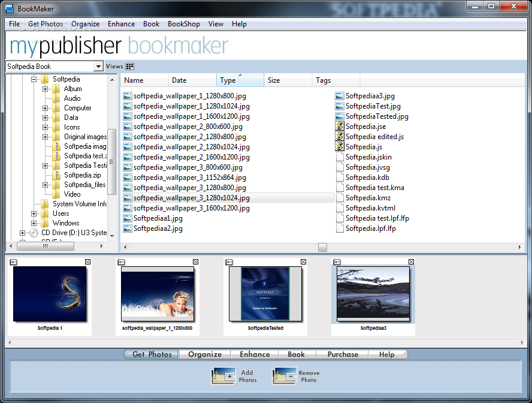Click the script icon beside Softpedia.js
532x403 pixels.
coord(340,147)
